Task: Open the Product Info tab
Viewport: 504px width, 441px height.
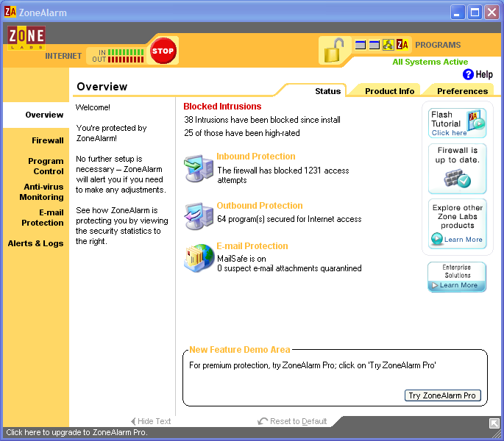Action: click(x=389, y=91)
